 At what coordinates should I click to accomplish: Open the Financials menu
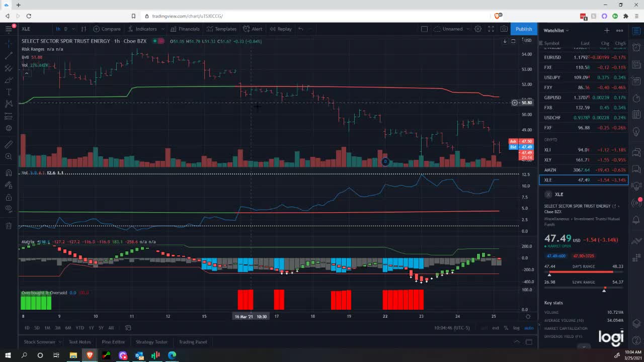[185, 29]
